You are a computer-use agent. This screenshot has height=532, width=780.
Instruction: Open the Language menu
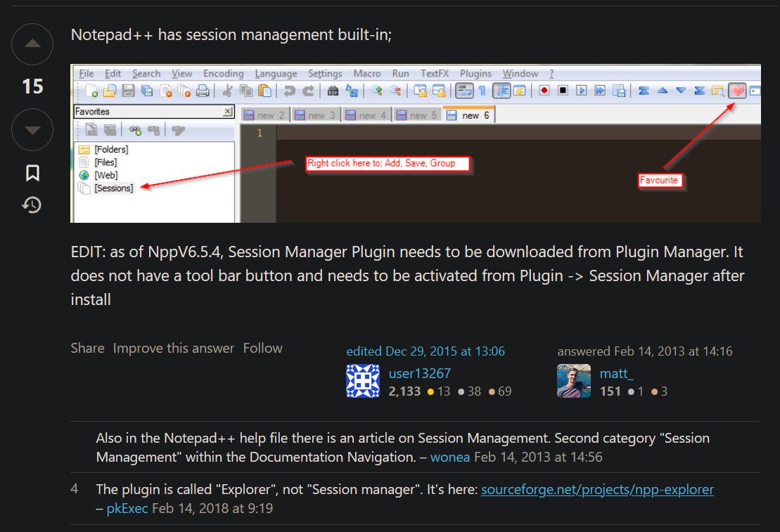[276, 74]
